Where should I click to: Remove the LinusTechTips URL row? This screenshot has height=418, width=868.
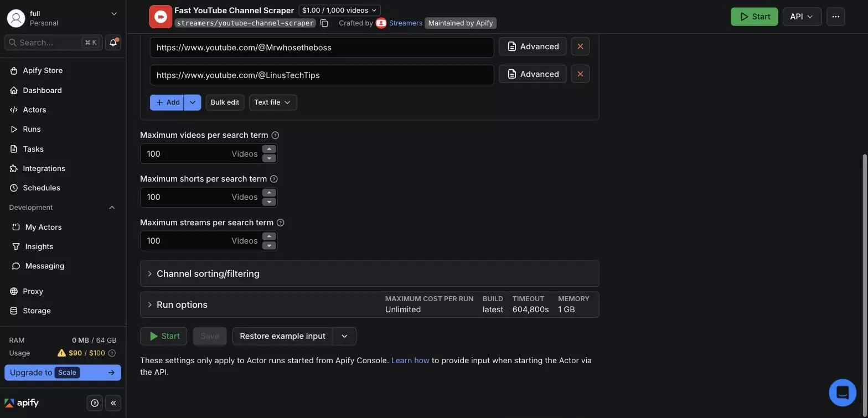tap(580, 74)
